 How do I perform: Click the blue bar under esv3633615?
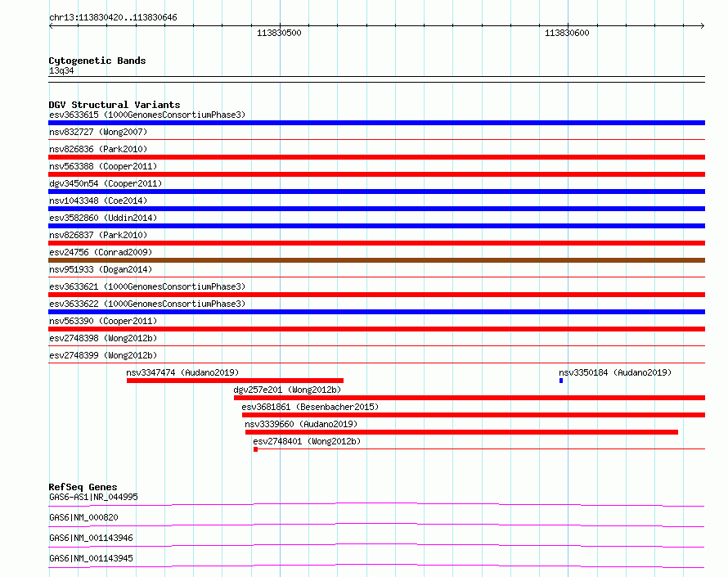(376, 123)
